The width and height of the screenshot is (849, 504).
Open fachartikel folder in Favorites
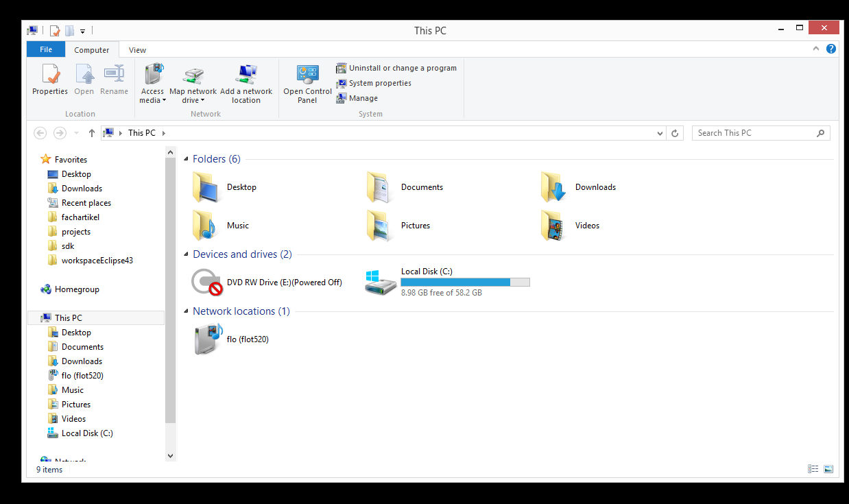[73, 217]
